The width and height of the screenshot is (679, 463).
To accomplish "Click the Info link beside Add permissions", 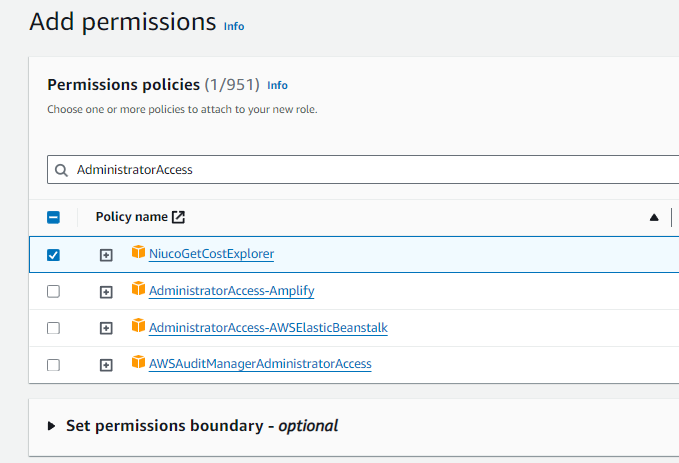I will click(234, 26).
